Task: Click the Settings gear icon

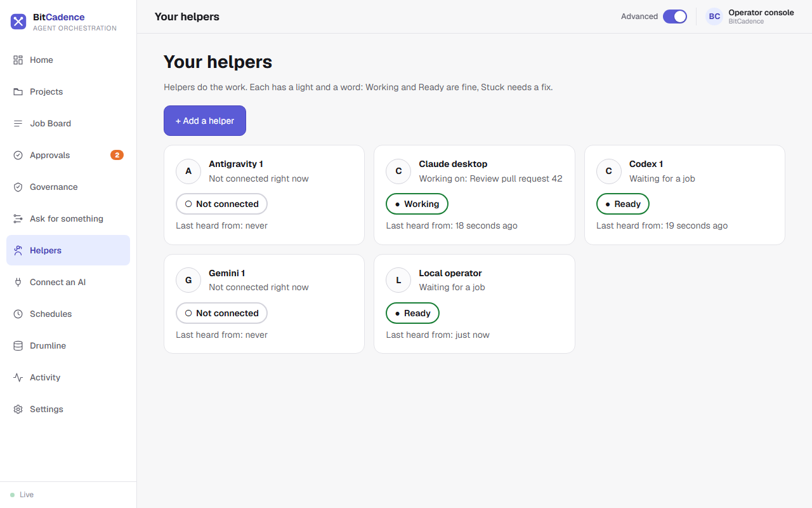Action: (18, 409)
